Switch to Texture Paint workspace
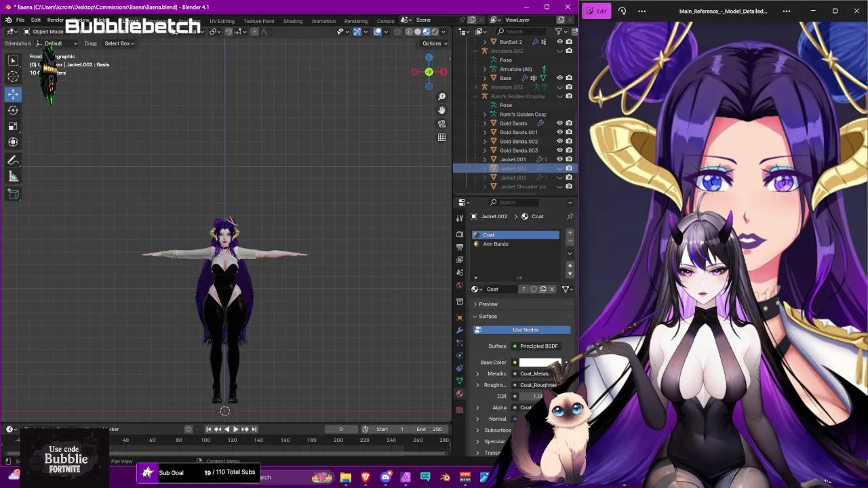This screenshot has width=868, height=488. tap(259, 21)
